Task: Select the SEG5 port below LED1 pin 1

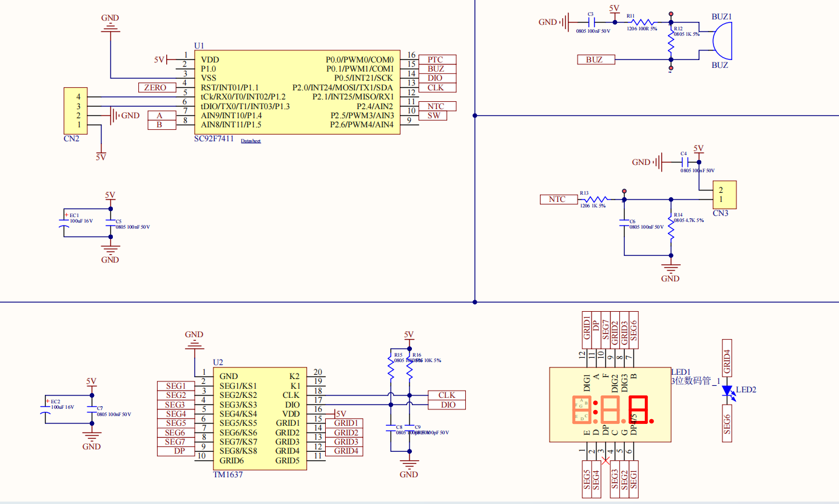Action: pos(587,480)
